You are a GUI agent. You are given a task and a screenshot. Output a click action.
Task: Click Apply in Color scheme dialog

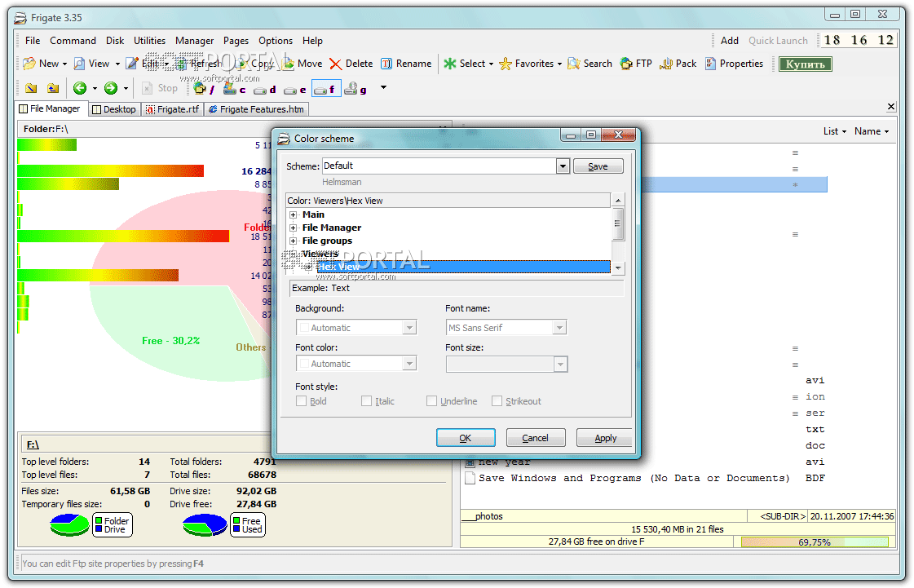[605, 438]
